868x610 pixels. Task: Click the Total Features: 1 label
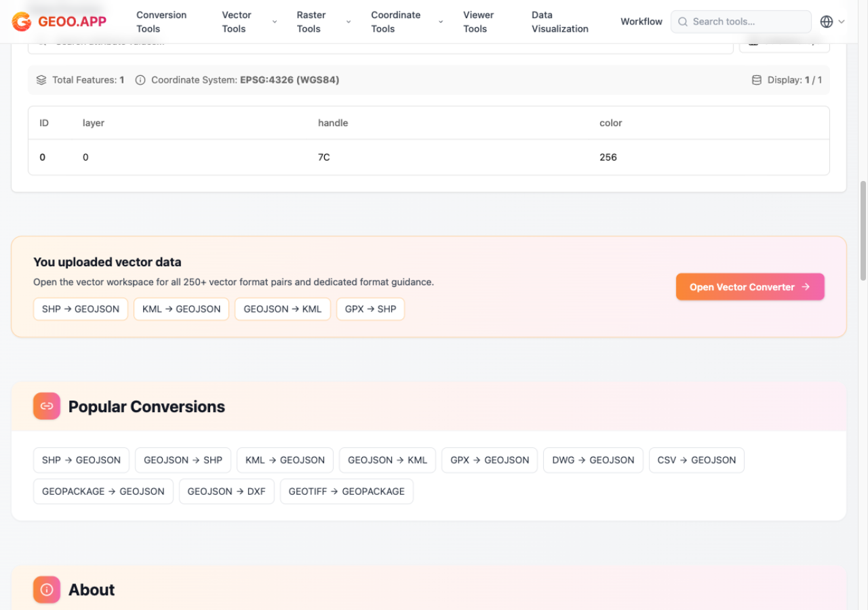(88, 80)
